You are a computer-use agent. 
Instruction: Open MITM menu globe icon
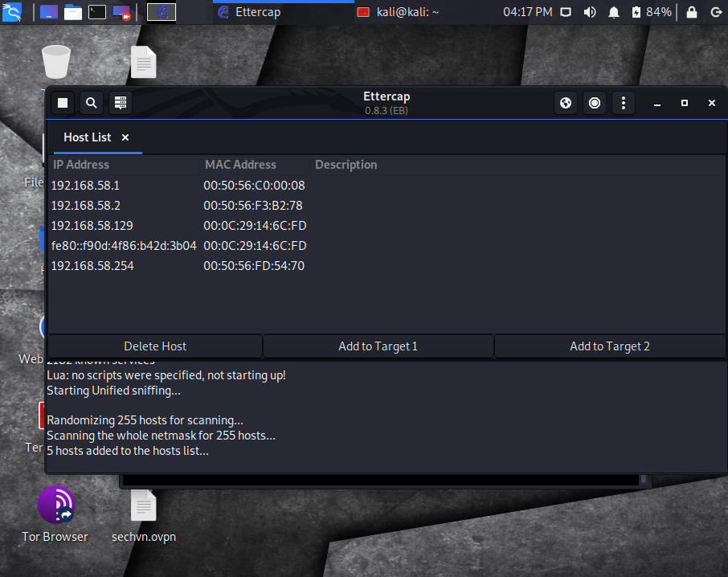point(566,103)
